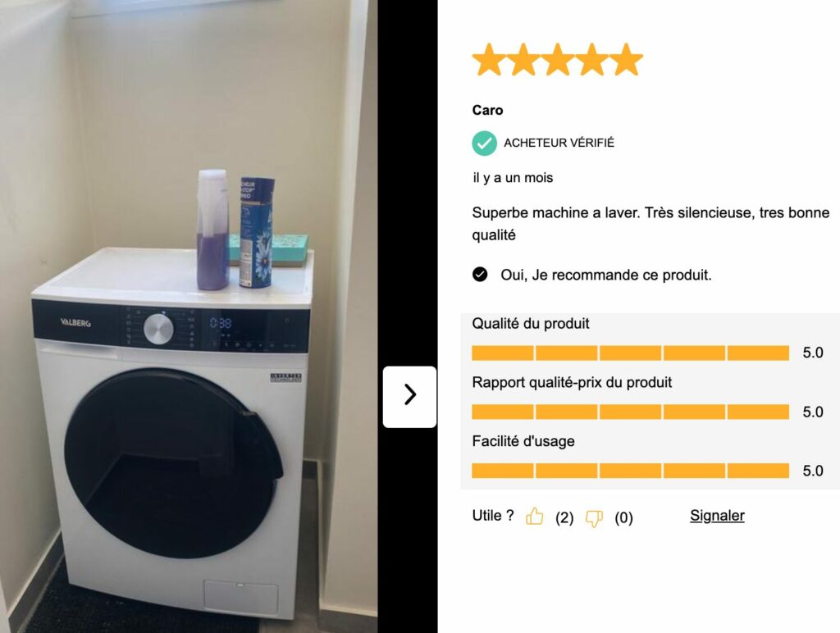Click the thumbs up helpful icon
Image resolution: width=840 pixels, height=633 pixels.
534,517
